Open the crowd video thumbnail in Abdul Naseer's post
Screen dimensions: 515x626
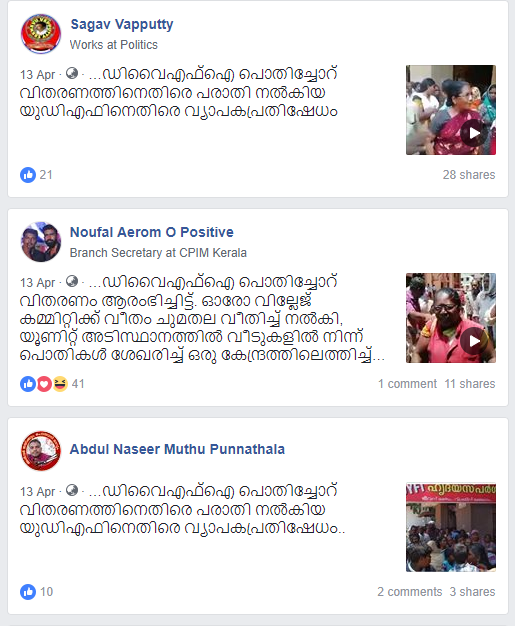[451, 527]
